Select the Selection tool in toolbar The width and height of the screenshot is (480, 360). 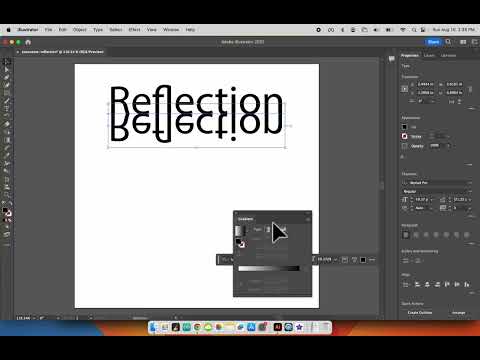(x=7, y=62)
